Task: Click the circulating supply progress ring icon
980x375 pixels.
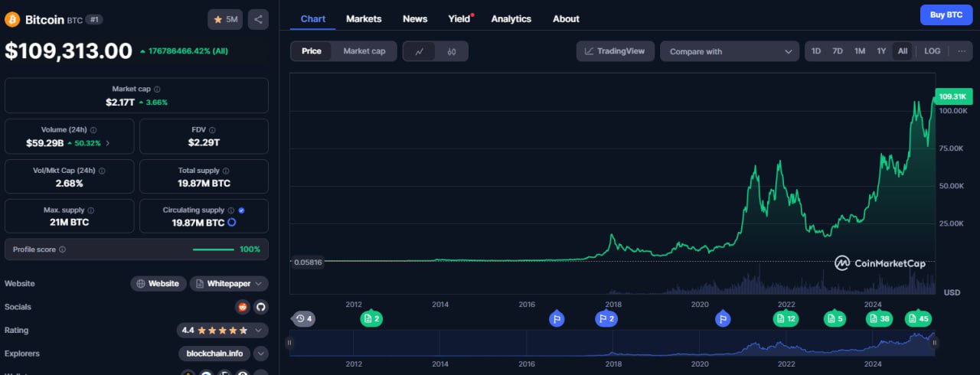Action: click(x=231, y=223)
